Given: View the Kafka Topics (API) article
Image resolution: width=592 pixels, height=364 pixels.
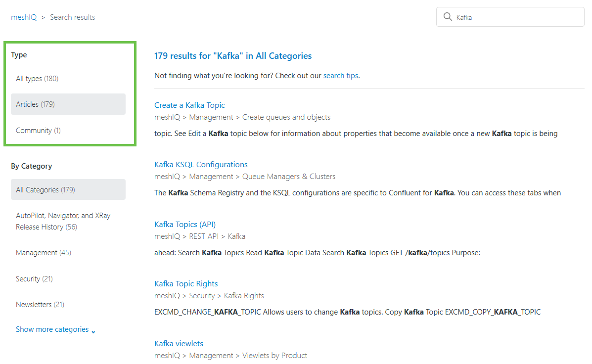Looking at the screenshot, I should click(184, 224).
